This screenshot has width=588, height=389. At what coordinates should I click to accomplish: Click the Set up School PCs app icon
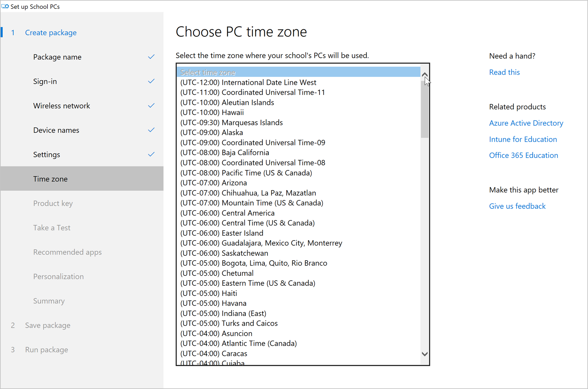coord(5,6)
